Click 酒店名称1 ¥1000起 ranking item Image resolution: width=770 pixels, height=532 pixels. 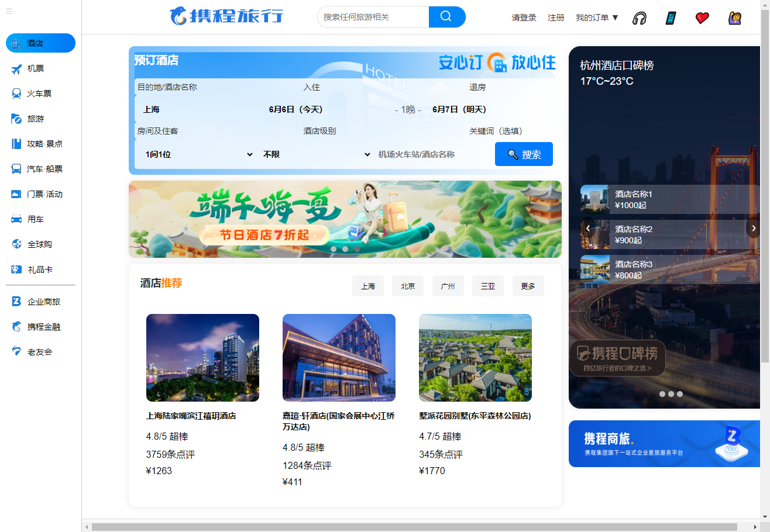click(x=670, y=199)
